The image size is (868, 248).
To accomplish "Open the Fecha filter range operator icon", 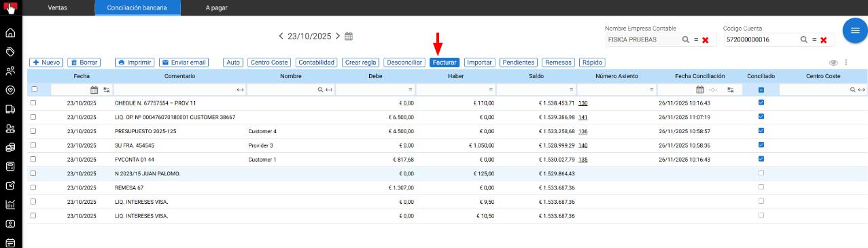I will pyautogui.click(x=107, y=90).
